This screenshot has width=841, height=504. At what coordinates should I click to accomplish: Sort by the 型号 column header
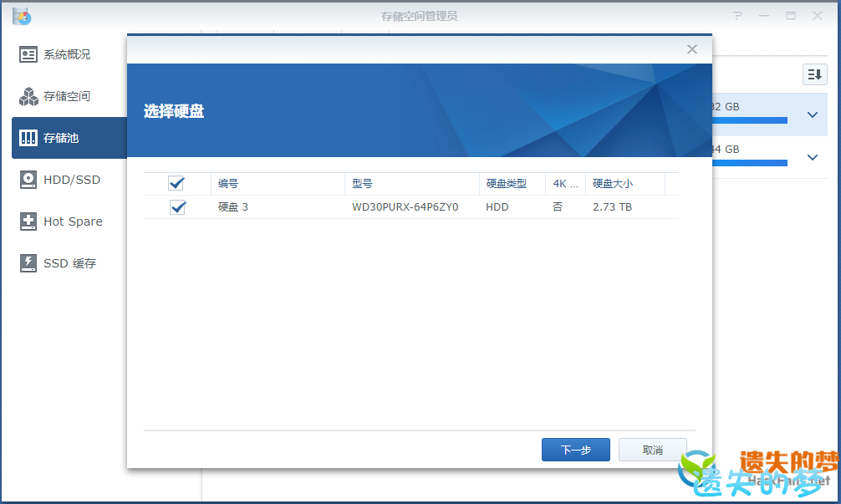[412, 184]
